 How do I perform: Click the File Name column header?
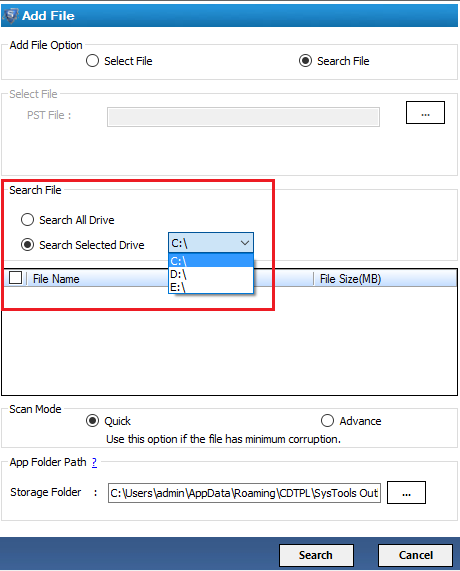click(56, 279)
